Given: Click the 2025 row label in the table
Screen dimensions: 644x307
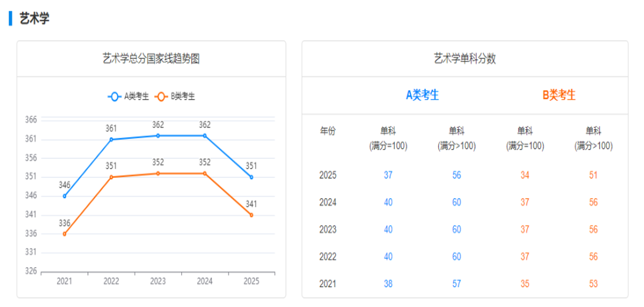Looking at the screenshot, I should [x=328, y=175].
